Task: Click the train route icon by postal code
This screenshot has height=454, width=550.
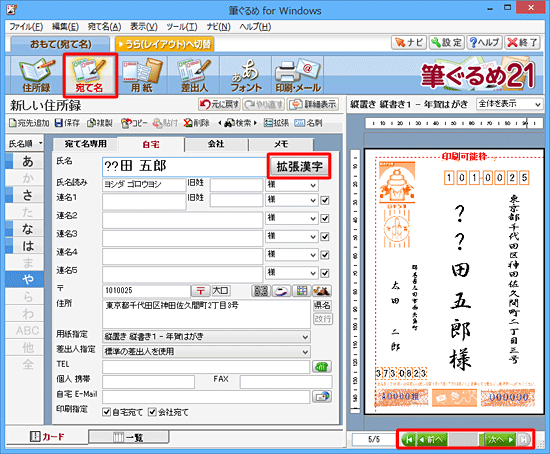Action: [281, 291]
